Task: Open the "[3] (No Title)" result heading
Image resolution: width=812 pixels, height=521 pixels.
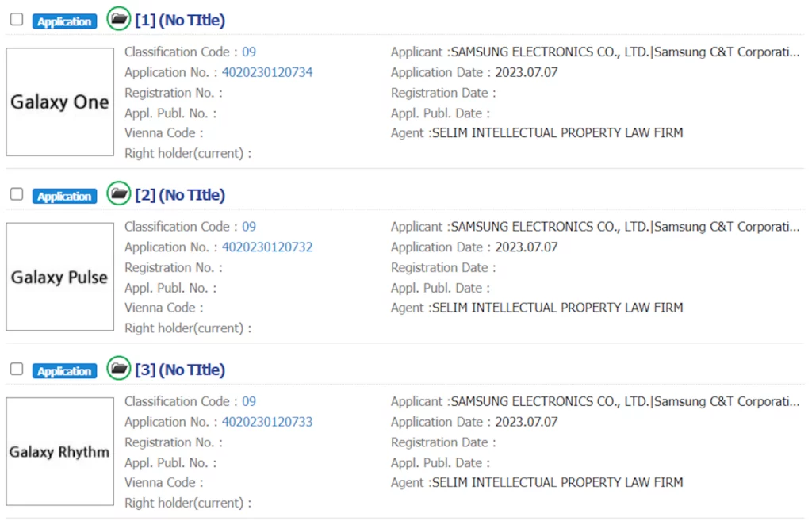Action: [180, 370]
